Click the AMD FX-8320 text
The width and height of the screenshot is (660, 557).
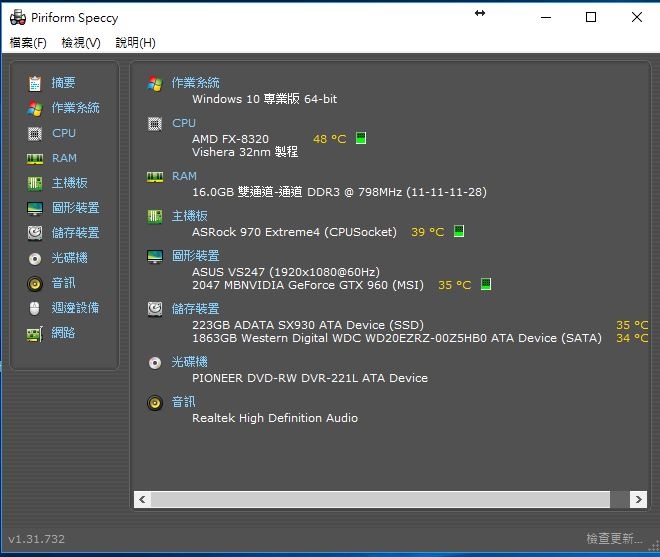pyautogui.click(x=230, y=139)
